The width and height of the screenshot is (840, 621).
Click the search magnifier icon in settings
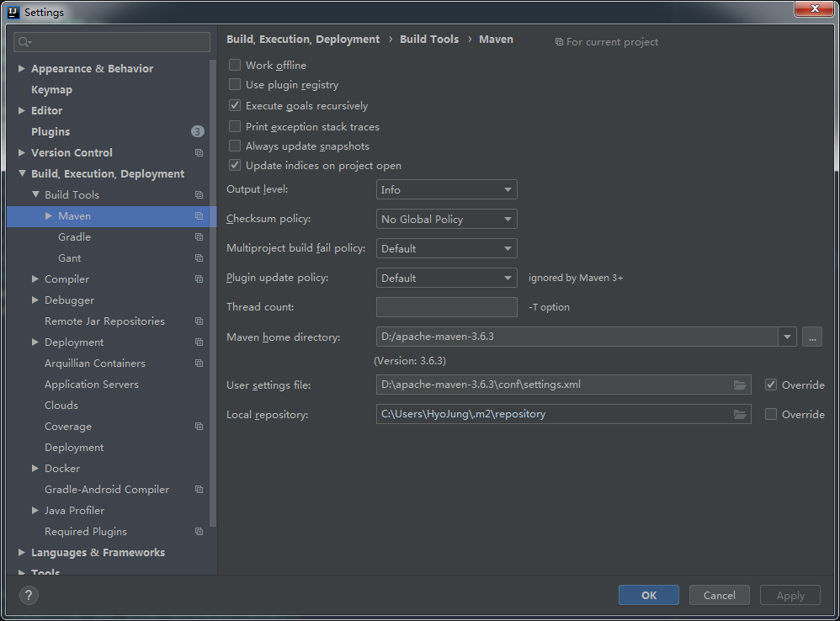[24, 42]
